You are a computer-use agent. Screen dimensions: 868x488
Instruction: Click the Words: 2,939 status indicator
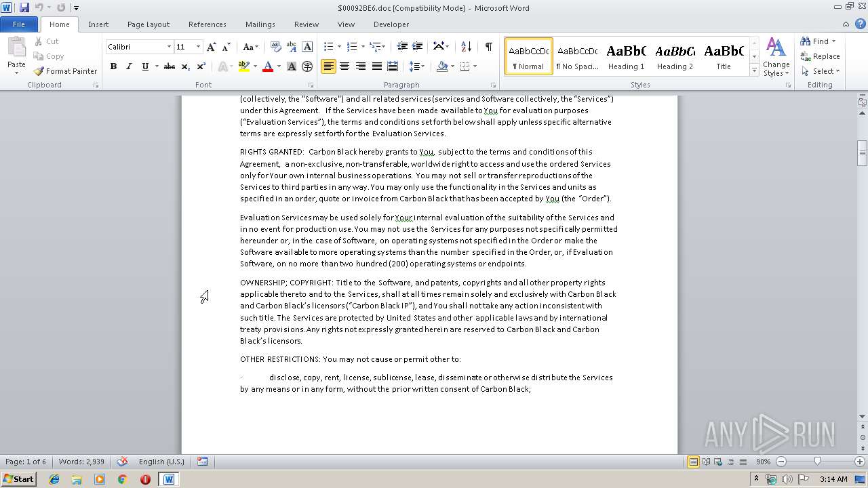click(x=81, y=462)
